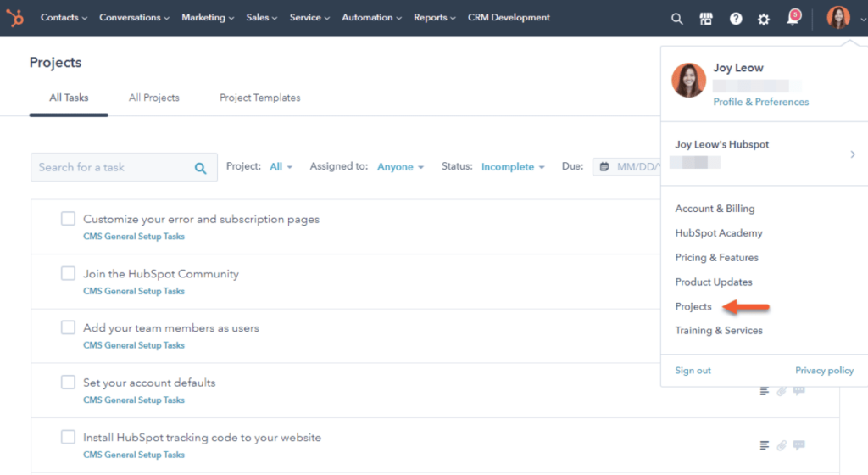Image resolution: width=868 pixels, height=475 pixels.
Task: Open the search magnifier in top bar
Action: [676, 19]
